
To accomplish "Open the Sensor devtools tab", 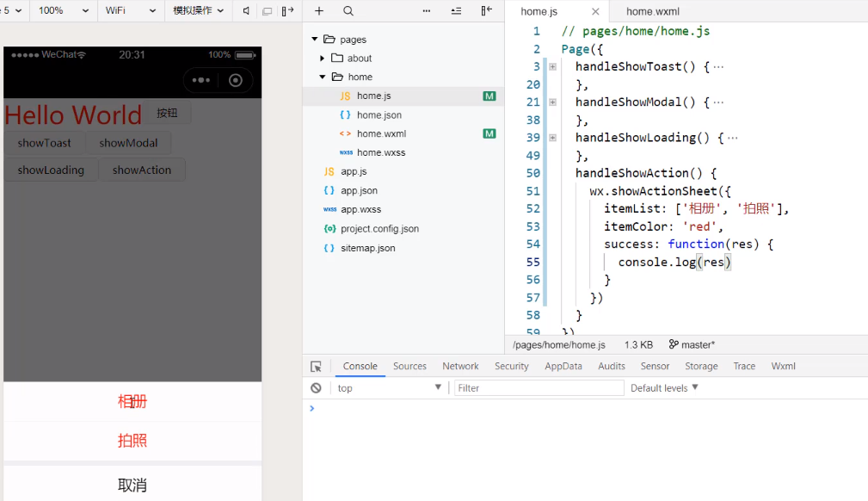I will tap(655, 367).
